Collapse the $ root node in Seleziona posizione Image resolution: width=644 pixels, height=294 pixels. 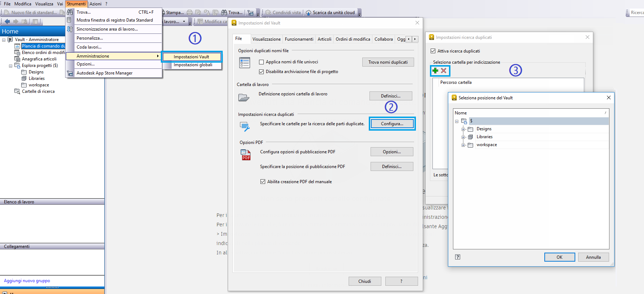[x=457, y=121]
